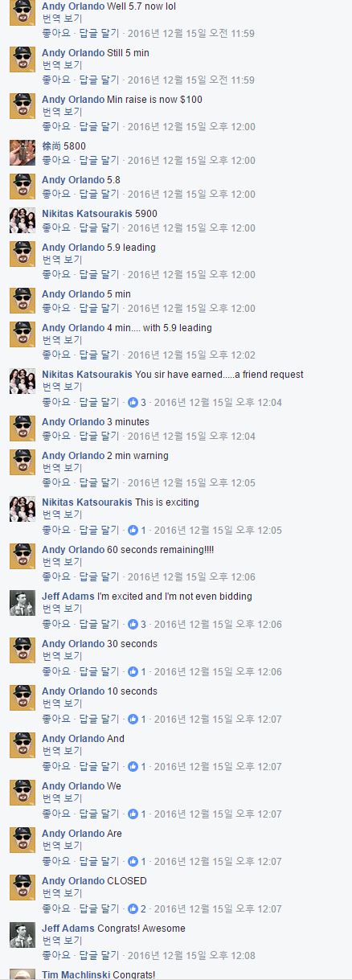Click 답글 달기 under 'Min raise is now $100'
This screenshot has width=352, height=980.
(99, 126)
